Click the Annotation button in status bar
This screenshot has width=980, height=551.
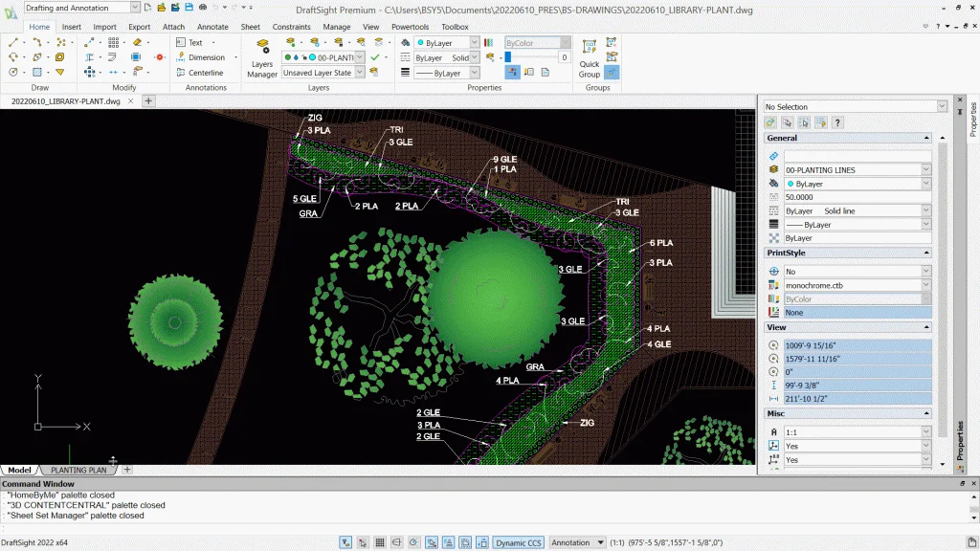pos(572,543)
